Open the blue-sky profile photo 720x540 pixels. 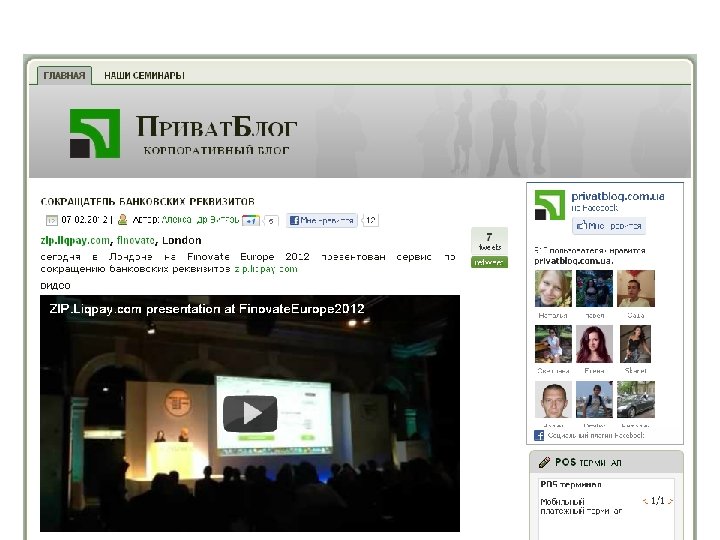coord(594,399)
